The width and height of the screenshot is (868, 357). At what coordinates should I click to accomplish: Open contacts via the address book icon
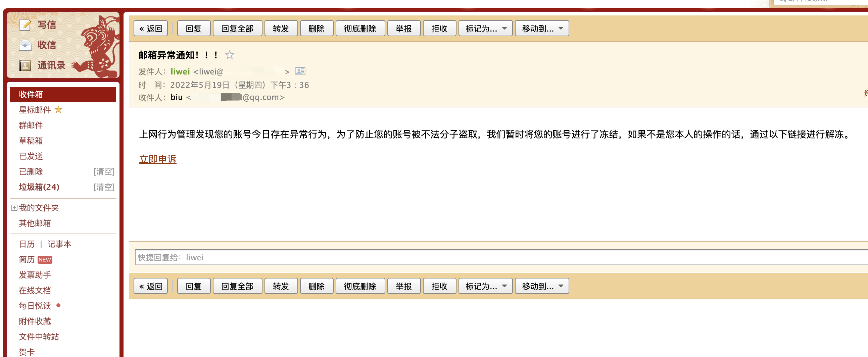(x=25, y=65)
